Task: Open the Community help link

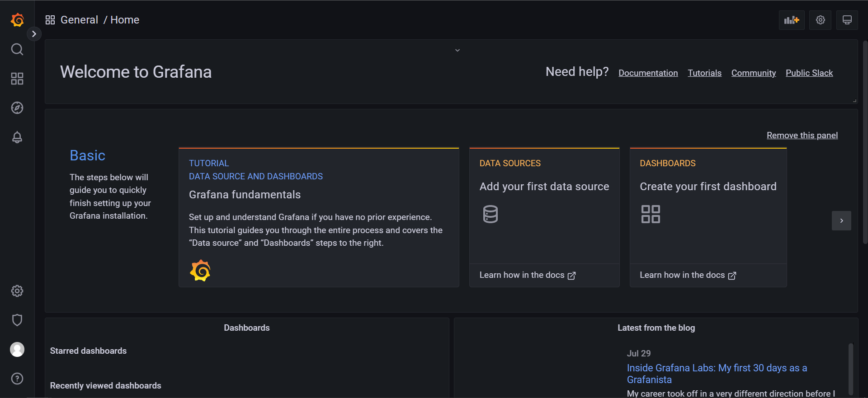Action: click(x=754, y=73)
